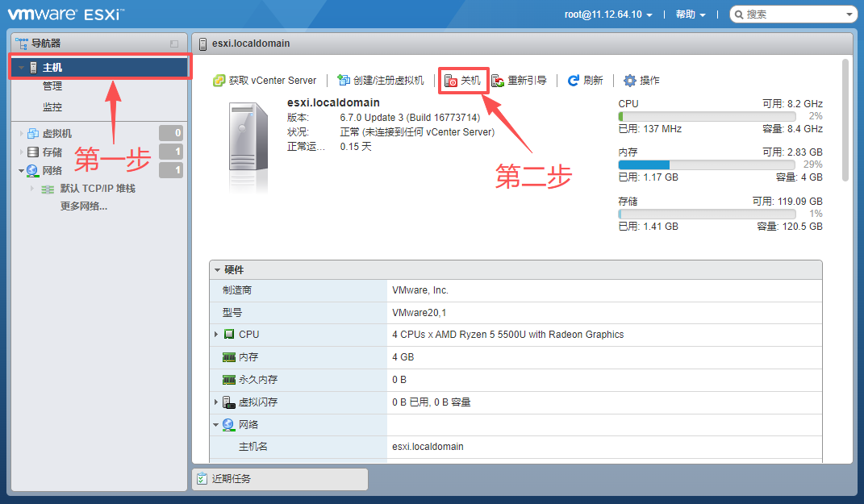Click the content pane vertical scrollbar
The height and width of the screenshot is (504, 864).
tap(845, 121)
